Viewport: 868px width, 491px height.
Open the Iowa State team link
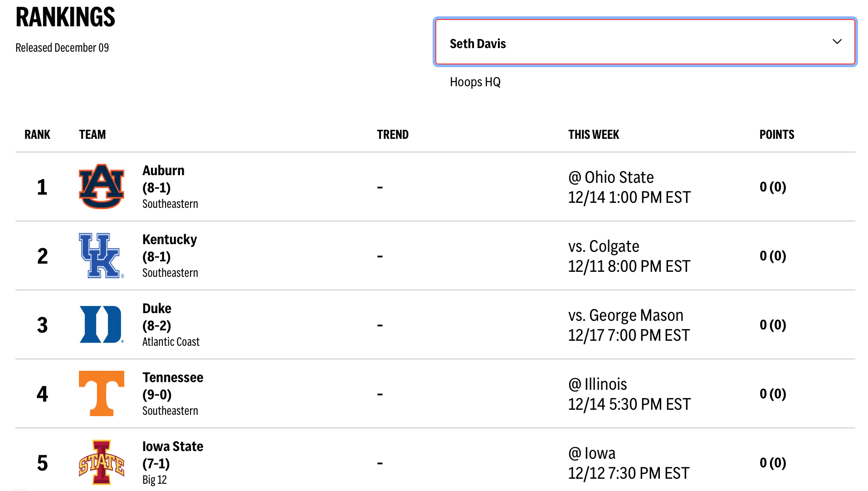[172, 447]
